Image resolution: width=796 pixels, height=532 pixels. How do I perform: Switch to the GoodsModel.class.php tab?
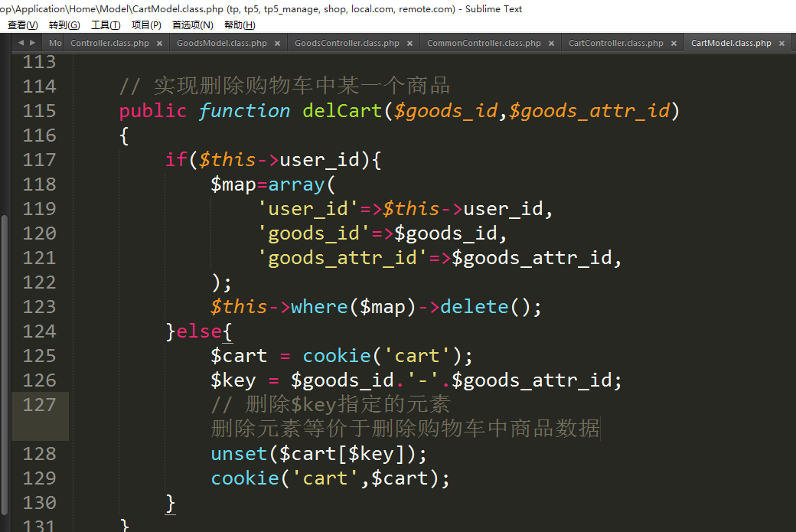click(221, 44)
